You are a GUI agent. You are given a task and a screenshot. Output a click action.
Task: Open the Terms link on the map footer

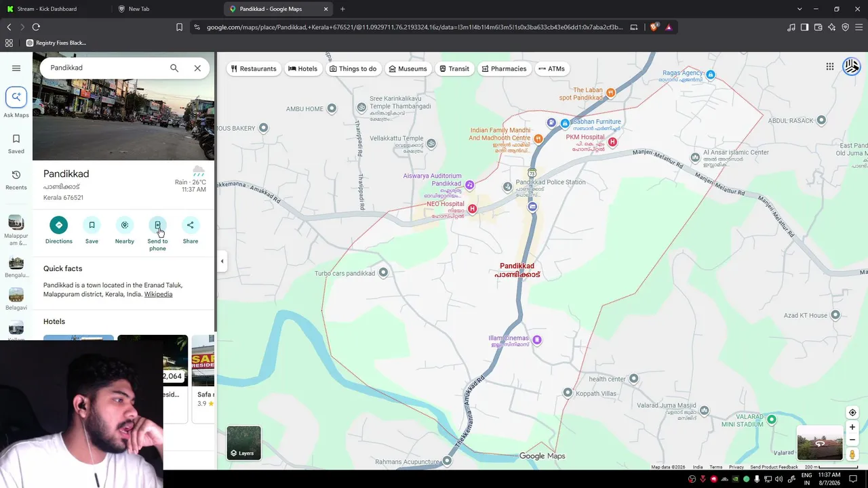(716, 467)
